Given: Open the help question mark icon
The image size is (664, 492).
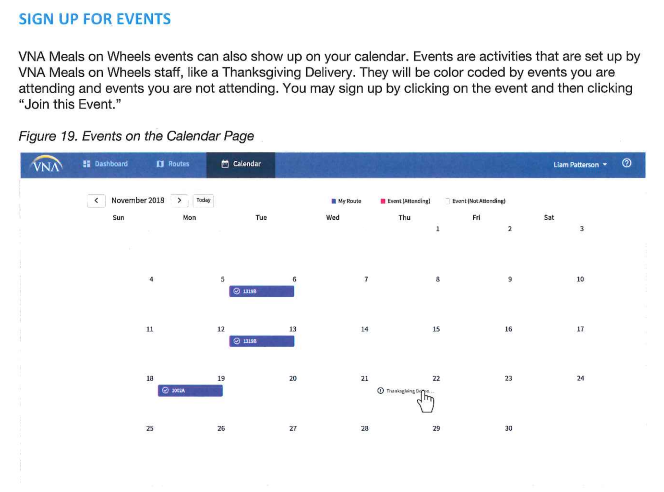Looking at the screenshot, I should [626, 163].
